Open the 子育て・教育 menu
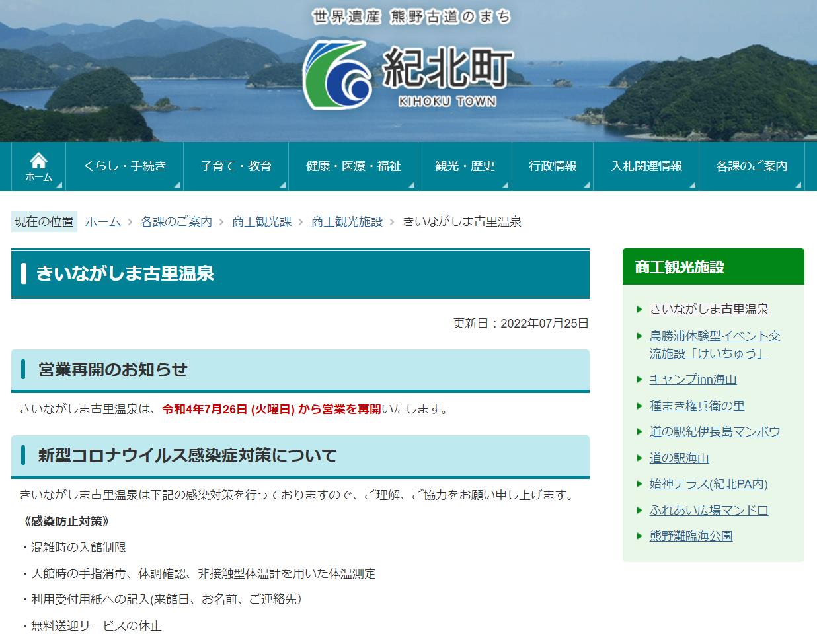 tap(236, 166)
